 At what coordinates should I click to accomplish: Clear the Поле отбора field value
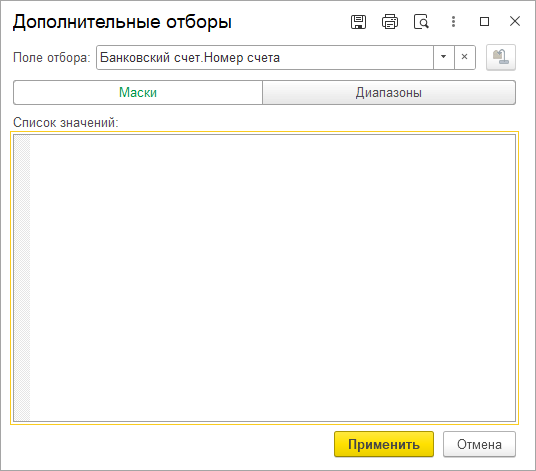(x=465, y=57)
